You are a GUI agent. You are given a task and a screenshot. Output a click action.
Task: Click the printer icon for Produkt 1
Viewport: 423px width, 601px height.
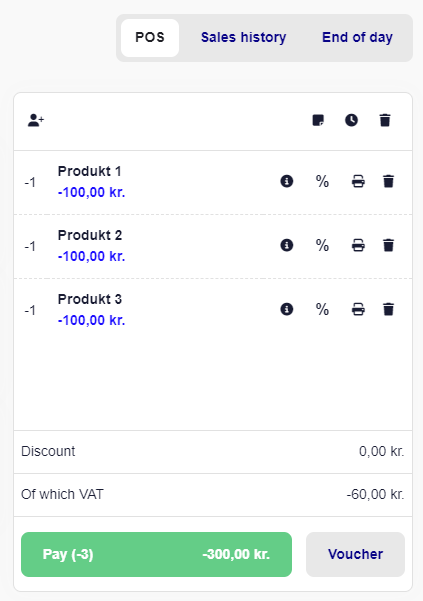click(358, 181)
